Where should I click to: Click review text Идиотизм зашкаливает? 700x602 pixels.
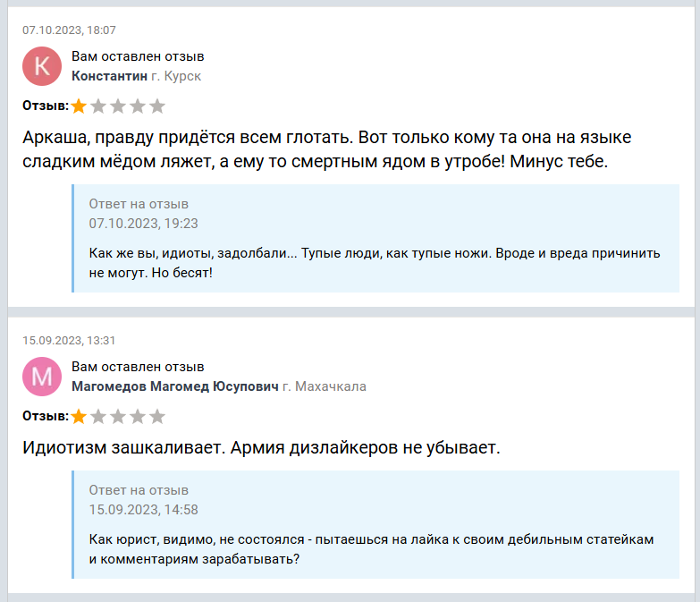click(261, 447)
